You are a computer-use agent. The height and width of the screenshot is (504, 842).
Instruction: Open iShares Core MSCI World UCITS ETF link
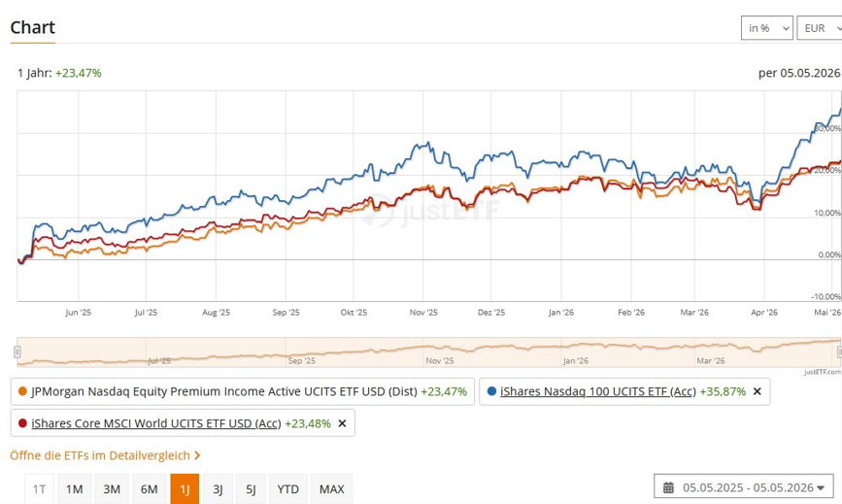coord(156,423)
